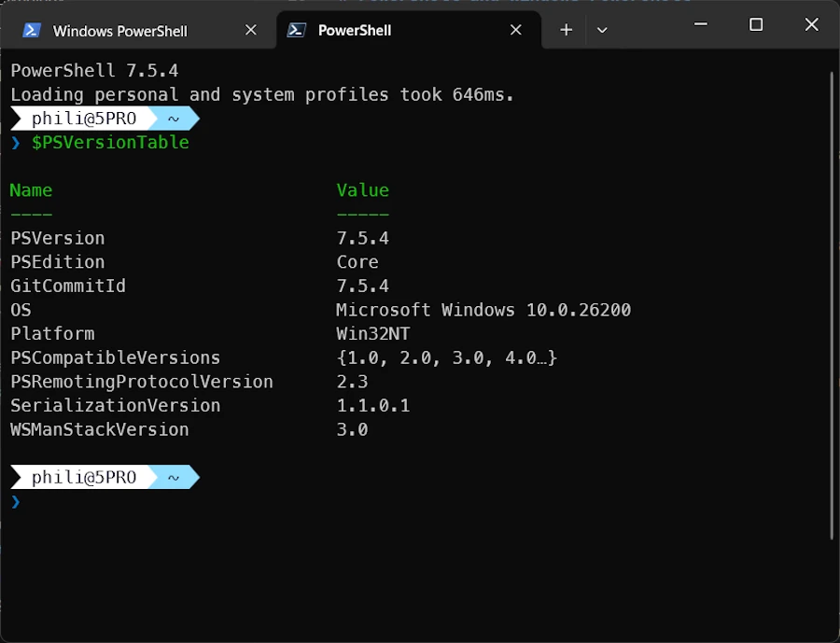Click the PowerShell 7 tab icon
Viewport: 840px width, 643px height.
[x=296, y=30]
